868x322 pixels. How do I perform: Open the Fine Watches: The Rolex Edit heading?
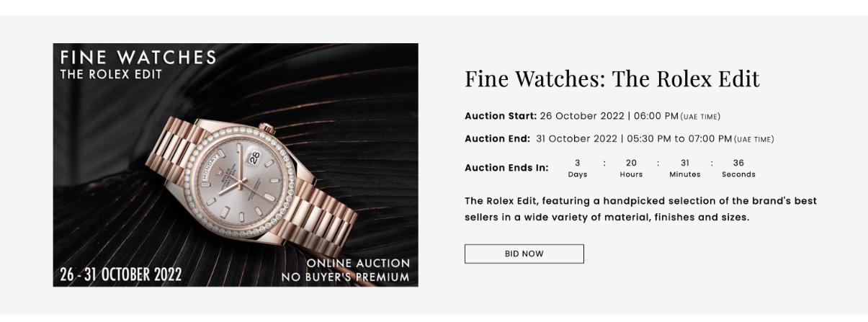[612, 79]
